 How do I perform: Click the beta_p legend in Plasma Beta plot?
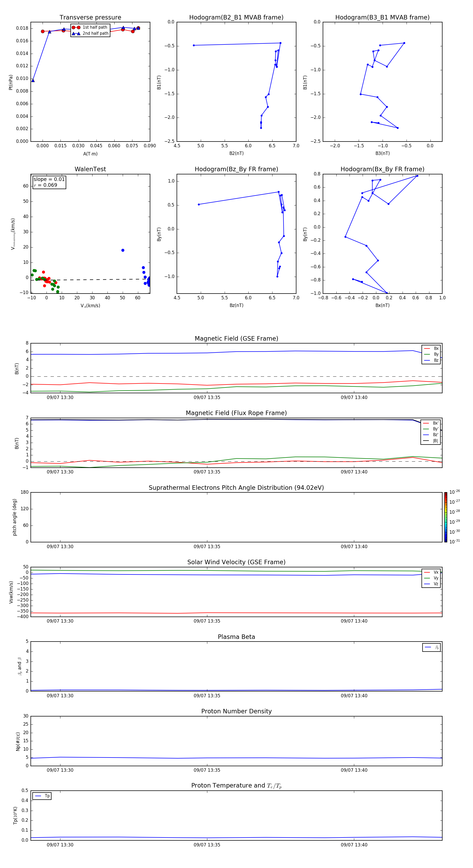[431, 647]
